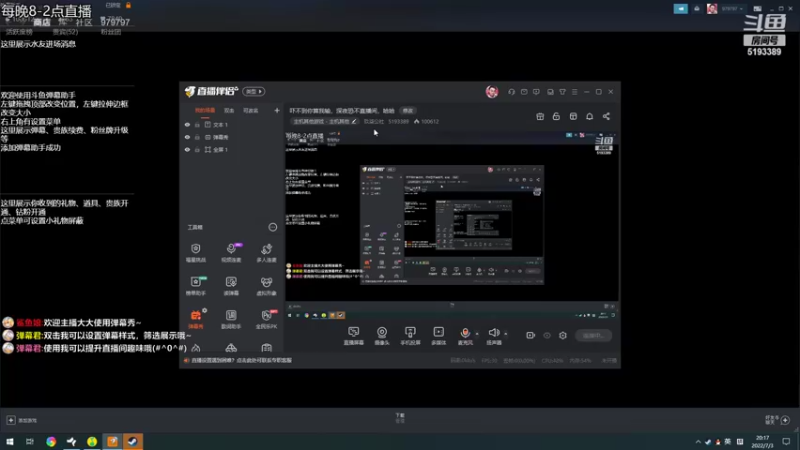800x450 pixels.
Task: Toggle visibility of 弹幕秀 source
Action: click(187, 137)
